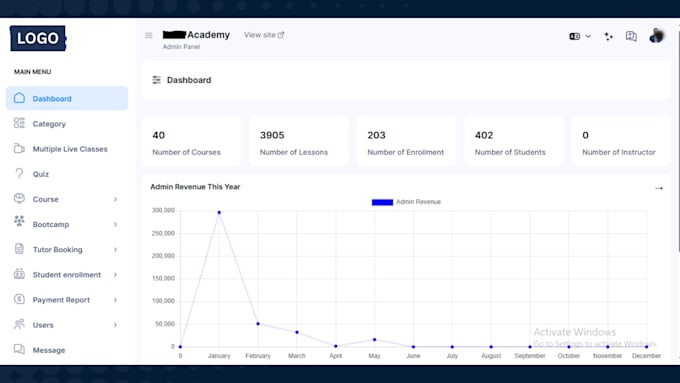The width and height of the screenshot is (680, 383).
Task: Click the Number of Students card
Action: (x=513, y=141)
